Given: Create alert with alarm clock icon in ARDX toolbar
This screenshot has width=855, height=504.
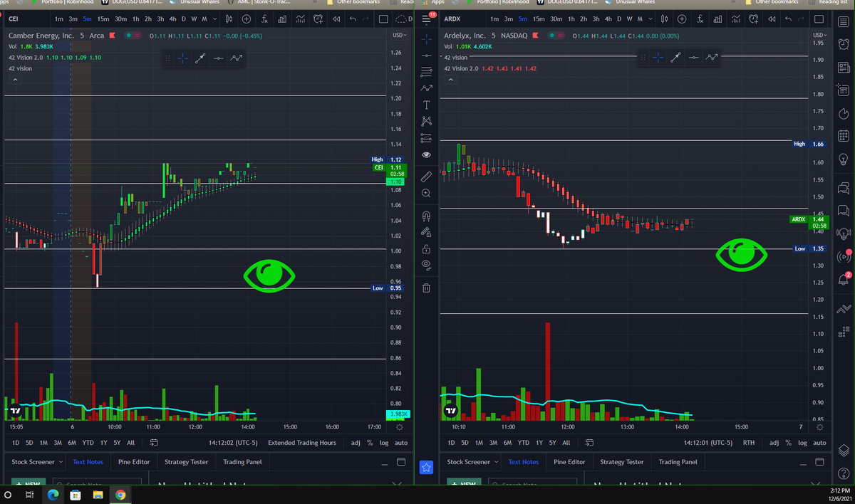Looking at the screenshot, I should pos(755,19).
